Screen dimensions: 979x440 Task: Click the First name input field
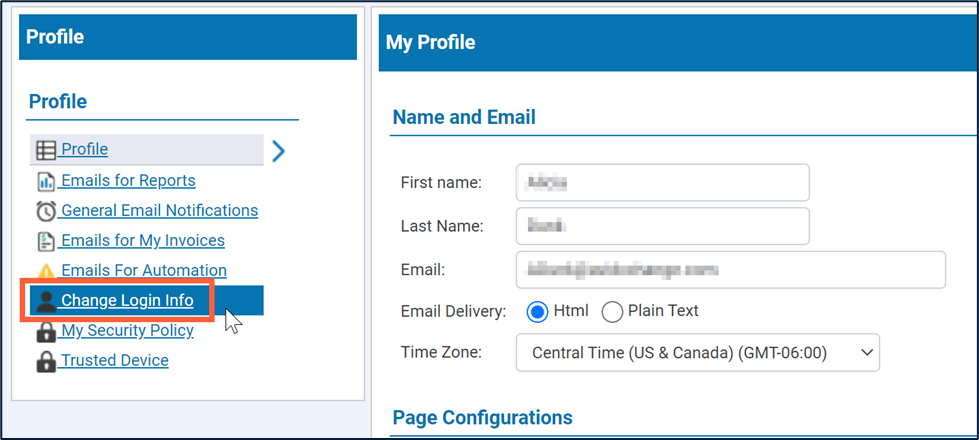click(x=662, y=182)
